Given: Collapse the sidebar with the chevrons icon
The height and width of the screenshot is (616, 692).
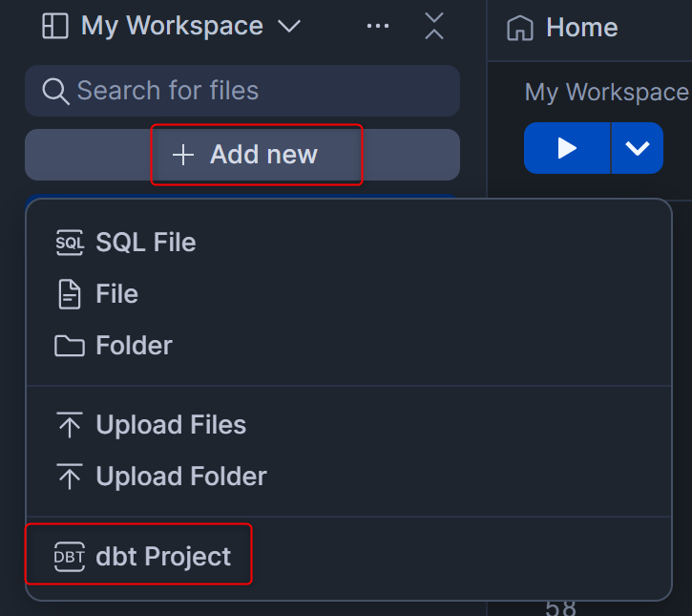Looking at the screenshot, I should tap(434, 27).
